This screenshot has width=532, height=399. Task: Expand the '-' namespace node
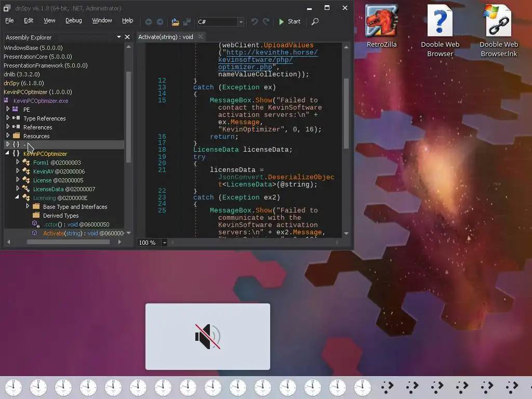tap(8, 144)
